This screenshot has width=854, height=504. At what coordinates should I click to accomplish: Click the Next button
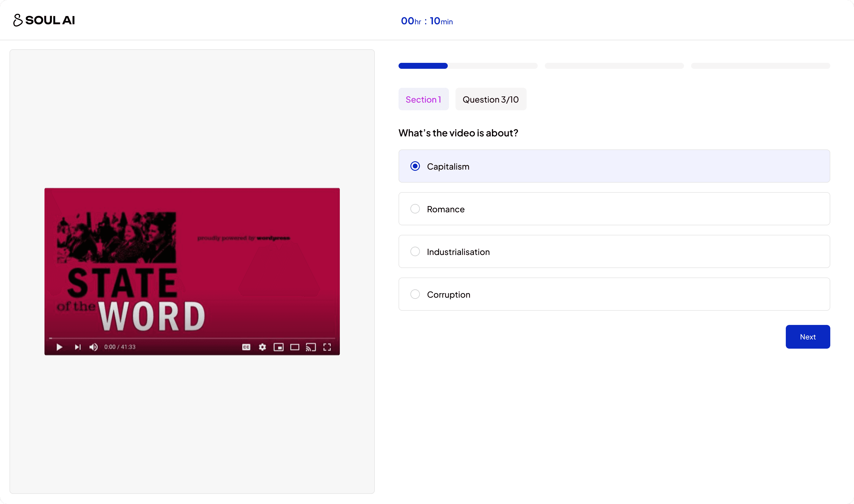tap(807, 337)
